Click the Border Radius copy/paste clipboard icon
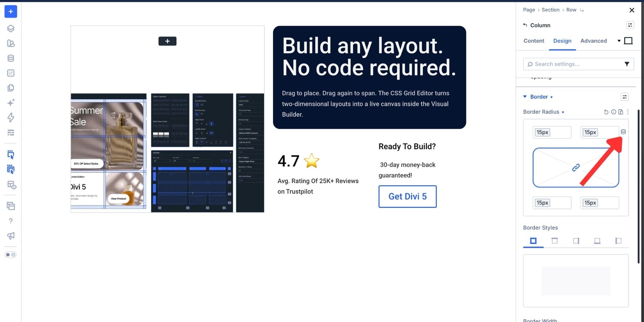644x322 pixels. pyautogui.click(x=621, y=112)
